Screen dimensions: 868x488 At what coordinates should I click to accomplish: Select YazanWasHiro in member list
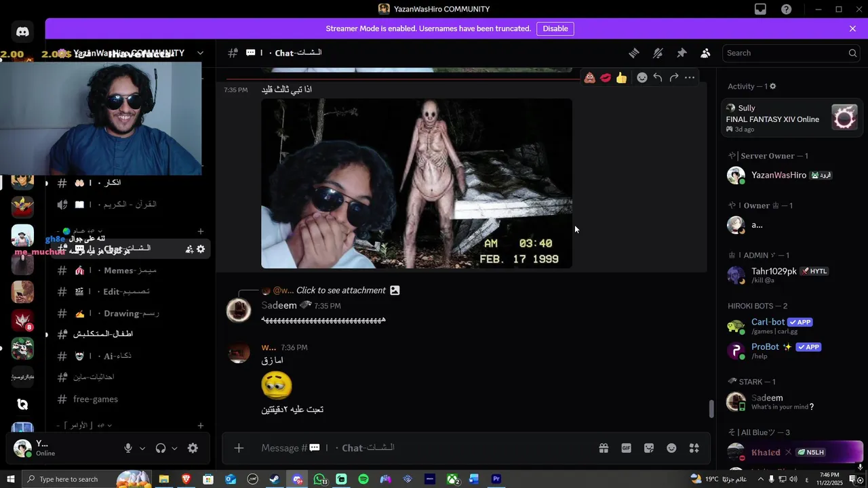point(791,175)
